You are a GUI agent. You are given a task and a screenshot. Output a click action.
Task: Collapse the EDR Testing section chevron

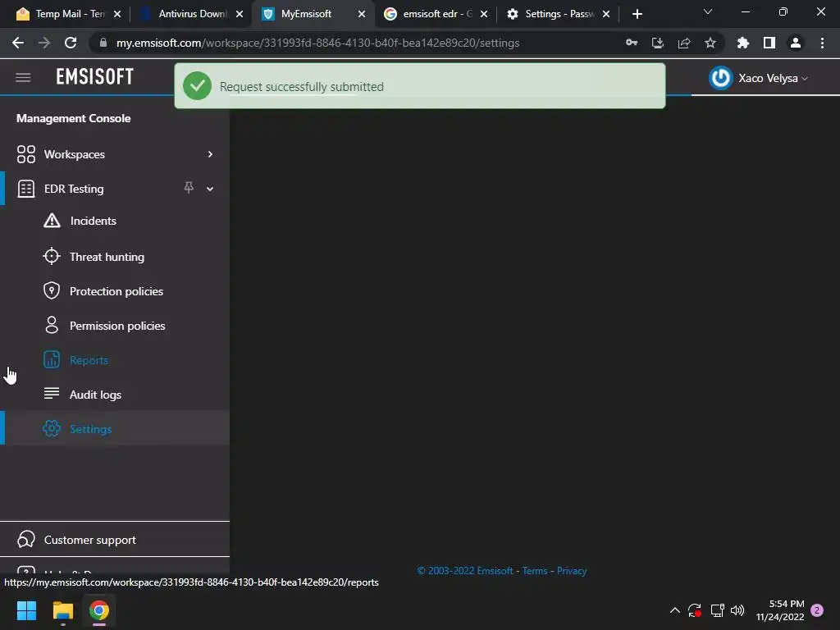(210, 189)
